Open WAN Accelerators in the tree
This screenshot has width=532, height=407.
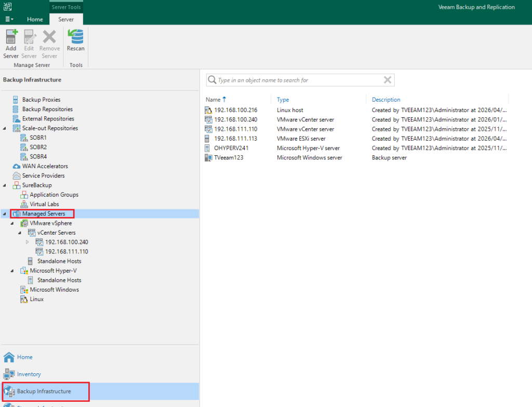point(45,166)
